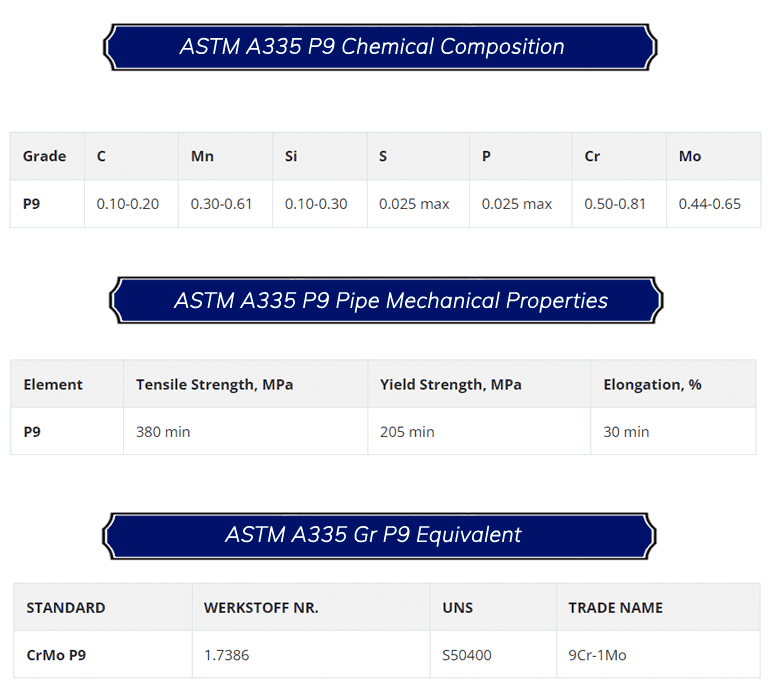This screenshot has height=698, width=770.
Task: Select the 0.025 max value under S
Action: 414,204
